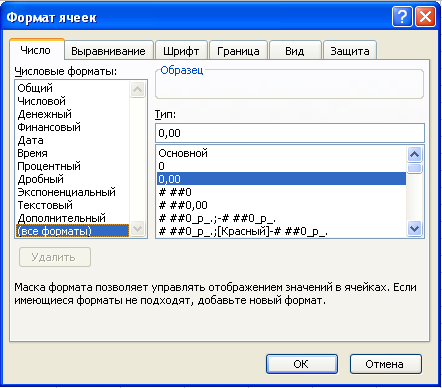Viewport: 442px width, 388px height.
Task: Cancel with the Отмена button
Action: (x=386, y=364)
